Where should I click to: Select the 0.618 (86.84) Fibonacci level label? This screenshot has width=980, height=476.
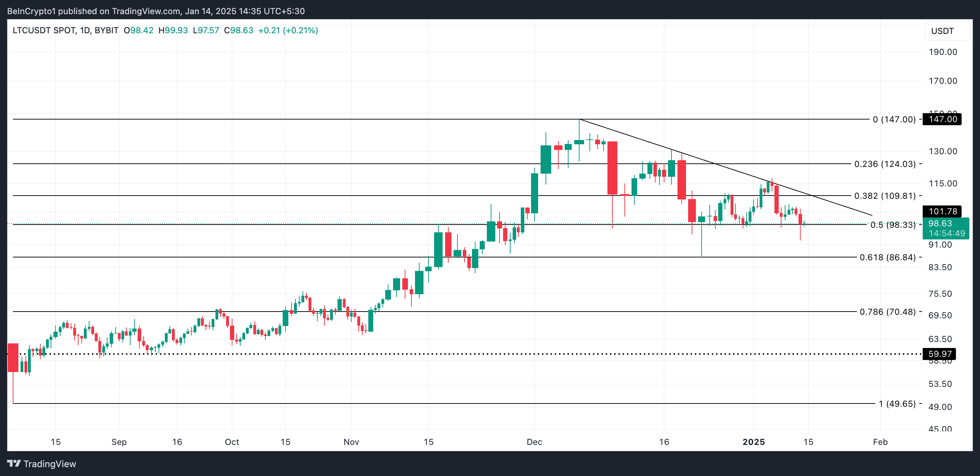(x=888, y=257)
